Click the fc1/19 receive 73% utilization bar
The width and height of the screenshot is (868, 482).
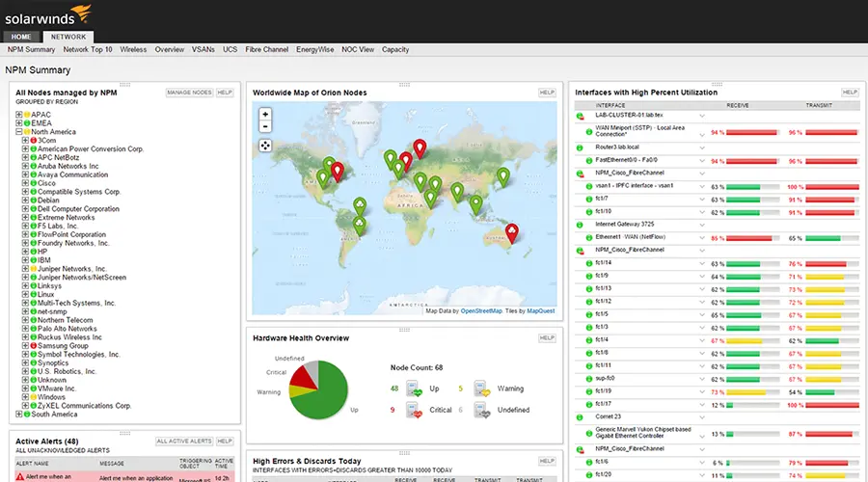pos(752,392)
